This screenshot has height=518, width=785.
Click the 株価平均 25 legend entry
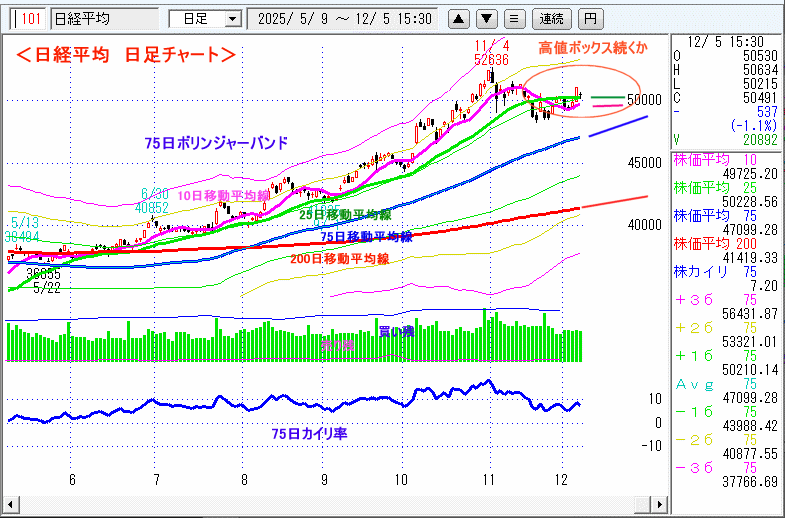[x=715, y=188]
